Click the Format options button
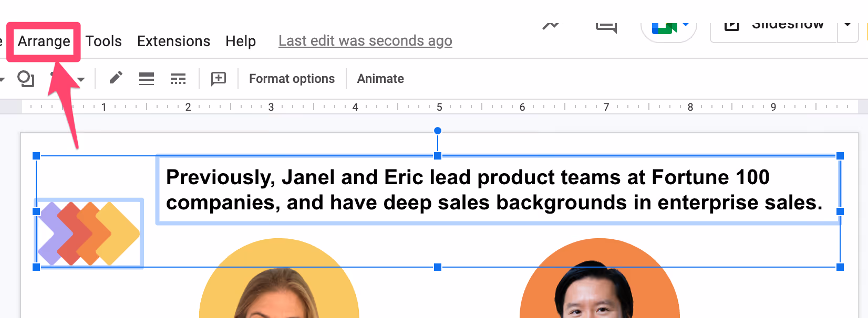 [292, 79]
